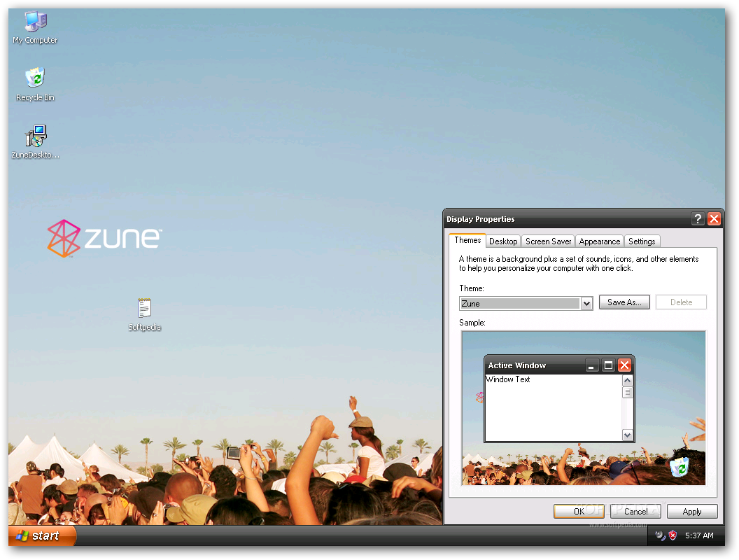
Task: Select the Softpedia text file icon
Action: (x=144, y=314)
